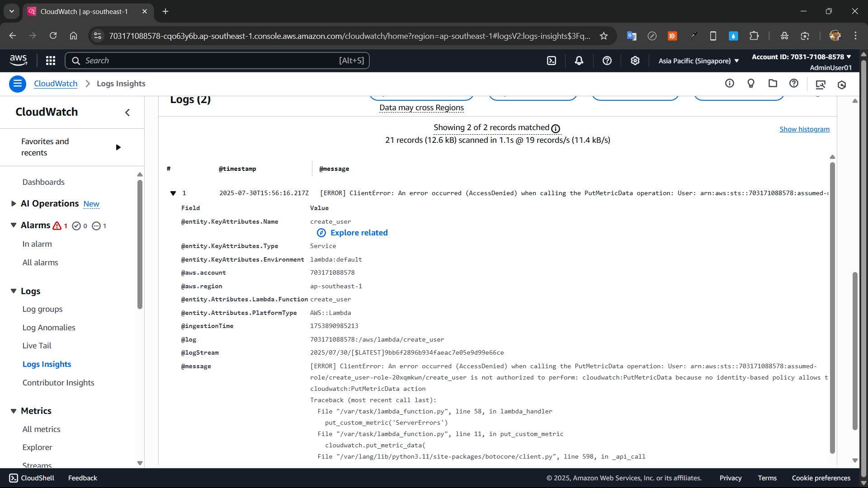Screen dimensions: 868x488
Task: Click the site information icon in address bar
Action: pyautogui.click(x=98, y=36)
